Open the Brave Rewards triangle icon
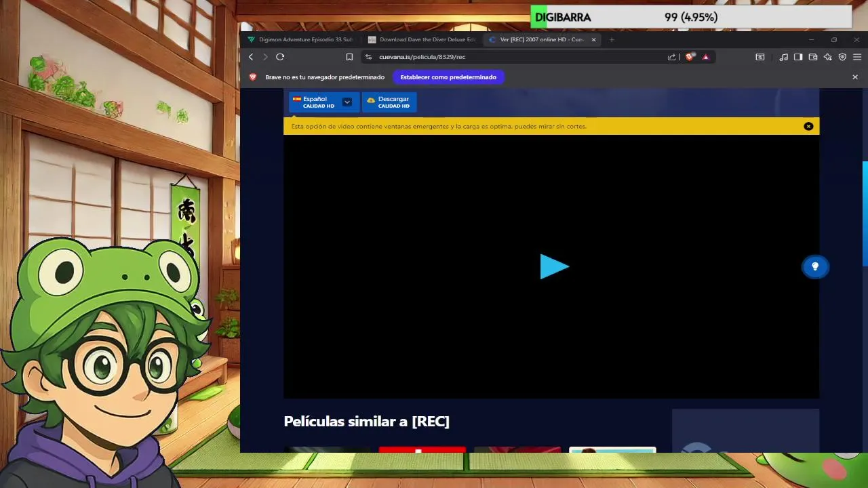The width and height of the screenshot is (868, 488). point(705,57)
